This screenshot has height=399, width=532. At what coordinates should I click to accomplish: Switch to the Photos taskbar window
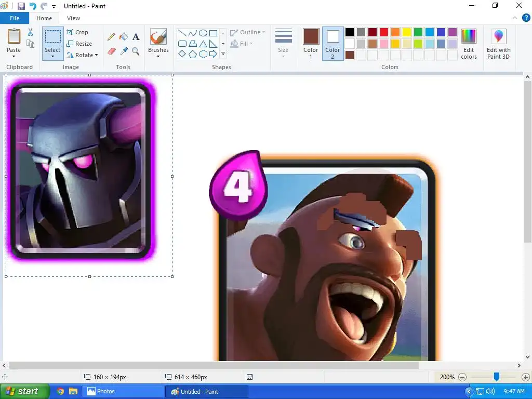coord(124,392)
